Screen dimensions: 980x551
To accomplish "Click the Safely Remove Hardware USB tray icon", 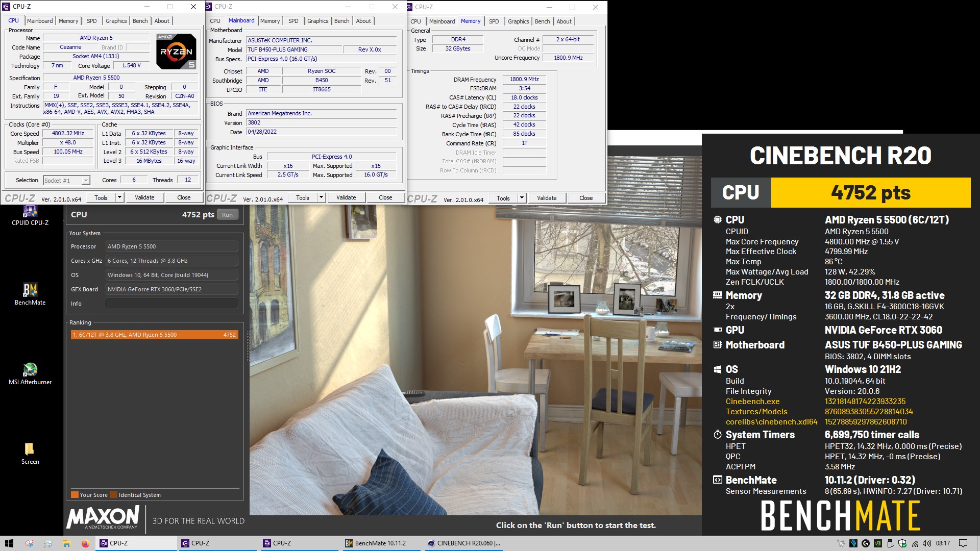I will click(x=890, y=543).
